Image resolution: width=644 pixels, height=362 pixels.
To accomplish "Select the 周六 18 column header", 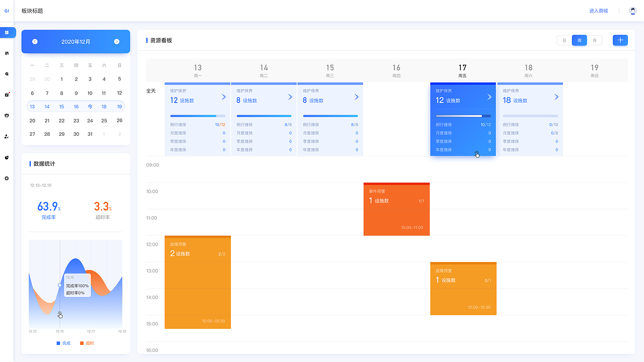I will click(x=528, y=70).
